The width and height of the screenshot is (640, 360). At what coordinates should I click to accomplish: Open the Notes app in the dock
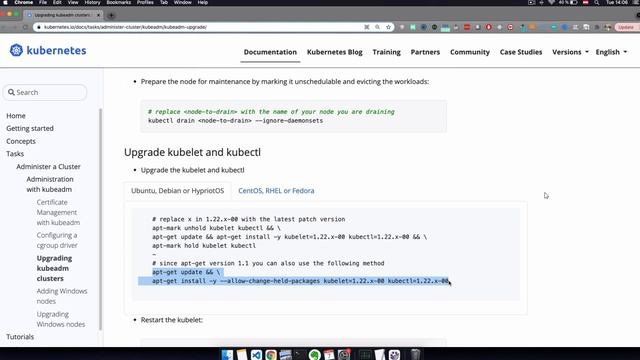[242, 354]
